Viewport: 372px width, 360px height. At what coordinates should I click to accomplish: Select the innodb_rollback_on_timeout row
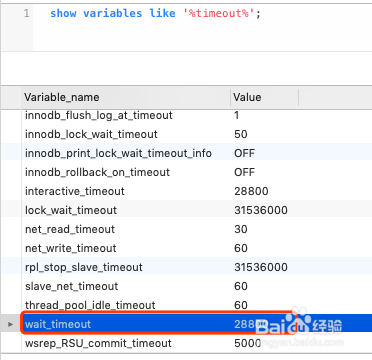pyautogui.click(x=187, y=172)
